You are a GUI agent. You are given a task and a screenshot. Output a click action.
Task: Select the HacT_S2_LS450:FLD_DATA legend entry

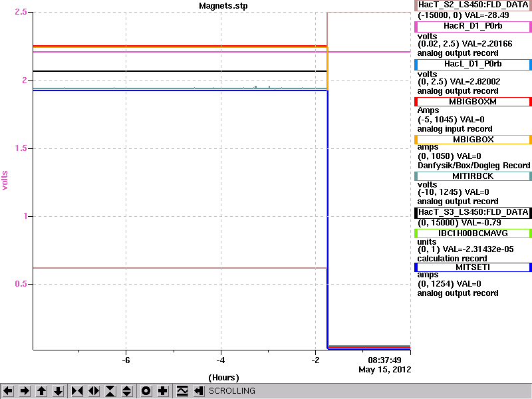click(473, 5)
